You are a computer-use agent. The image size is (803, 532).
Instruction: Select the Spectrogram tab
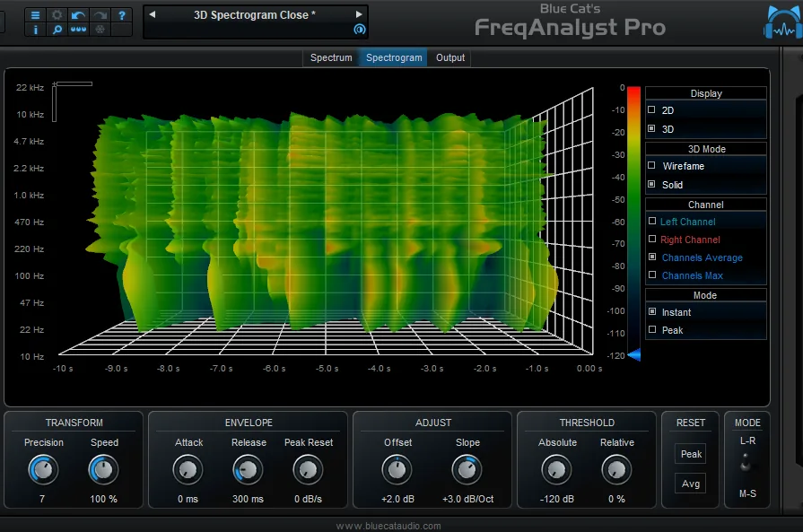tap(394, 57)
